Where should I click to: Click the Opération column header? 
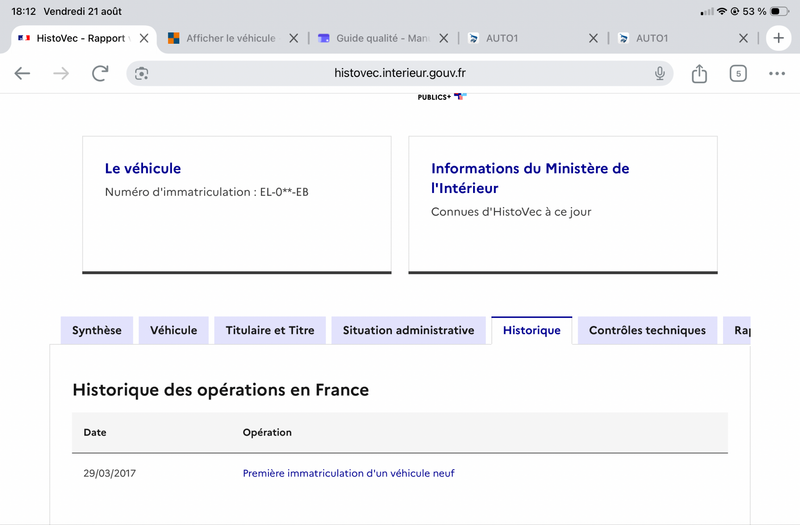click(x=267, y=432)
